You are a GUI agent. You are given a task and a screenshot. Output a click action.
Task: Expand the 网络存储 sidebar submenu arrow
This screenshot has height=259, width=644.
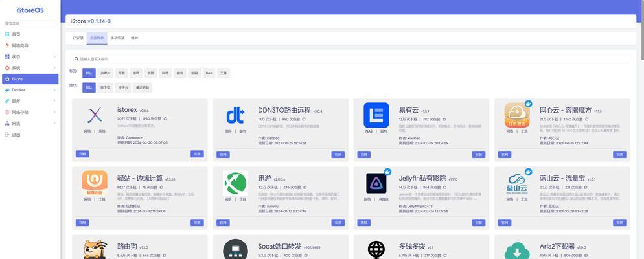click(54, 112)
